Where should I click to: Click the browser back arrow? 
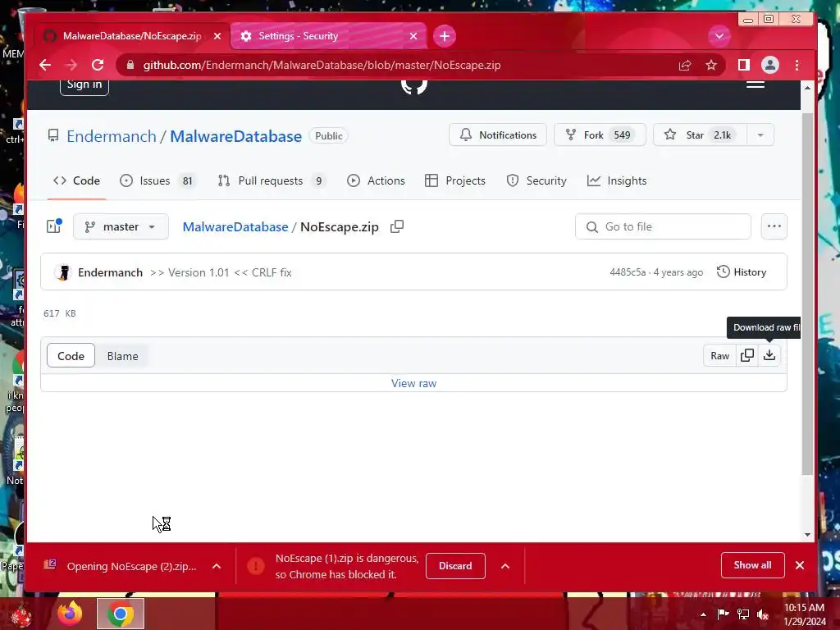(45, 65)
